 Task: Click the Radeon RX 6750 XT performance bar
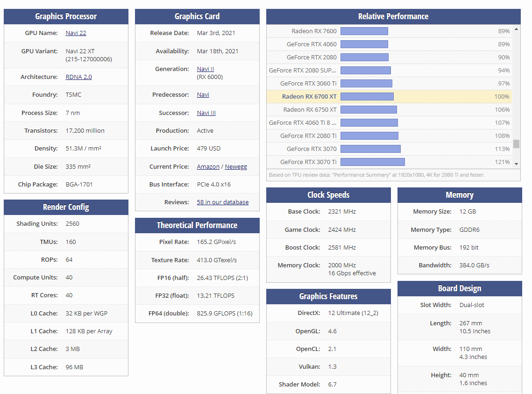[x=369, y=110]
